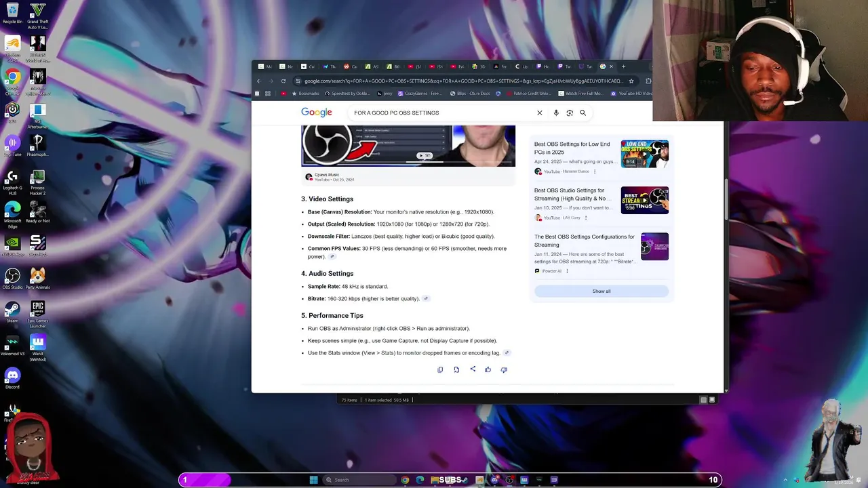This screenshot has height=488, width=868.
Task: Give thumbs up on AI overview
Action: (488, 369)
